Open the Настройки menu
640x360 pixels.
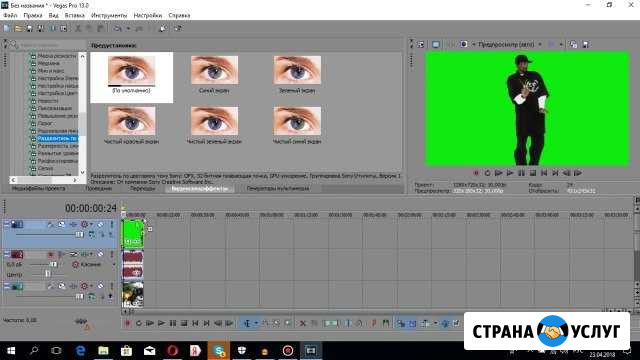pyautogui.click(x=148, y=15)
